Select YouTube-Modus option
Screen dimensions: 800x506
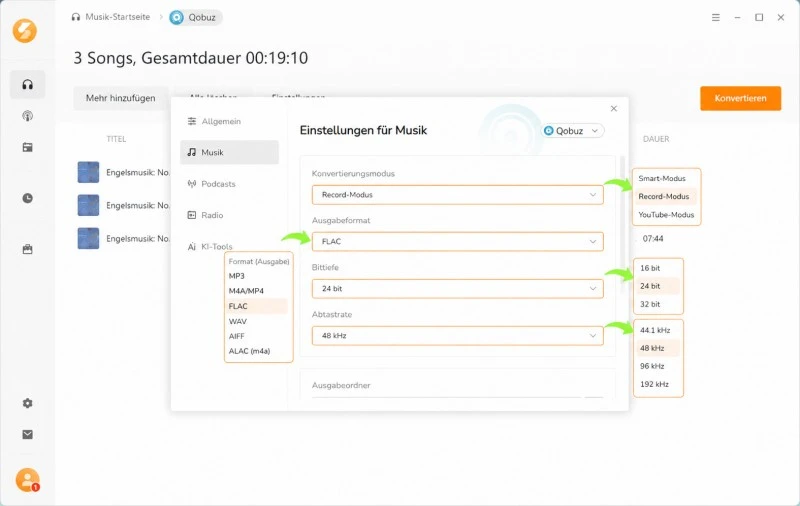(666, 215)
